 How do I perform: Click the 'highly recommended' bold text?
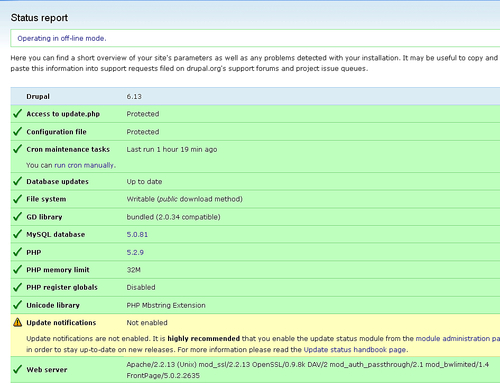204,339
